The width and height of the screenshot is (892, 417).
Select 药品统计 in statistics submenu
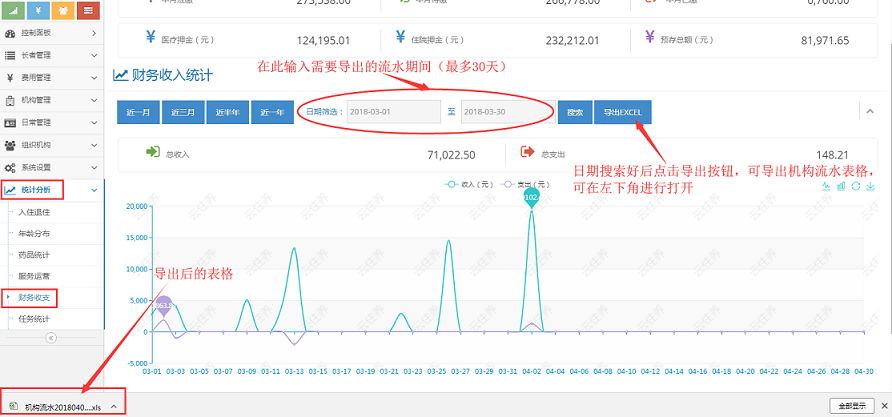click(x=34, y=254)
